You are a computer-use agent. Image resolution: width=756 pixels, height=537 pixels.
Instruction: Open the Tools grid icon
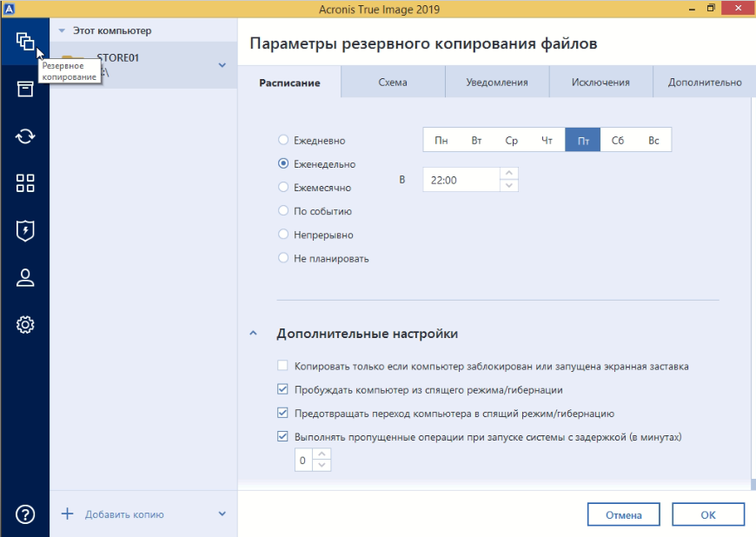[x=25, y=183]
